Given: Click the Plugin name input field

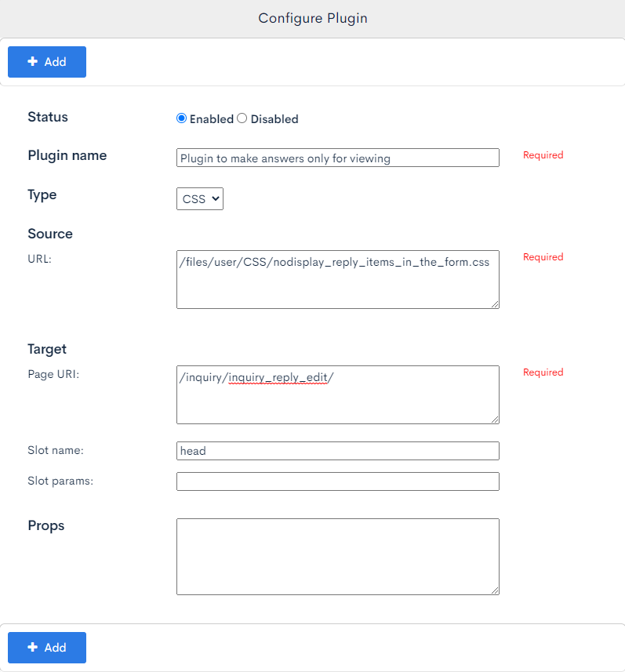Looking at the screenshot, I should 337,158.
